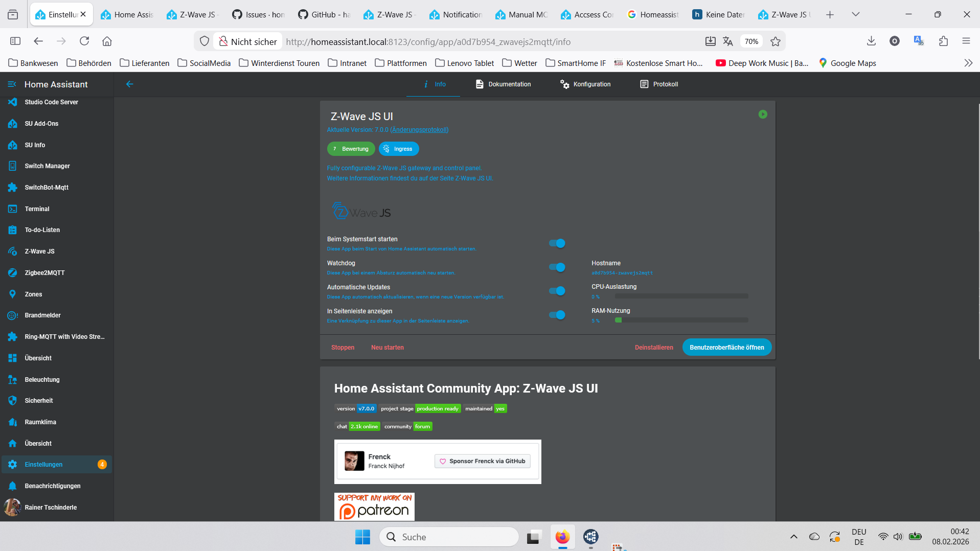Open the Terminal sidebar icon
The image size is (980, 551).
tap(13, 209)
